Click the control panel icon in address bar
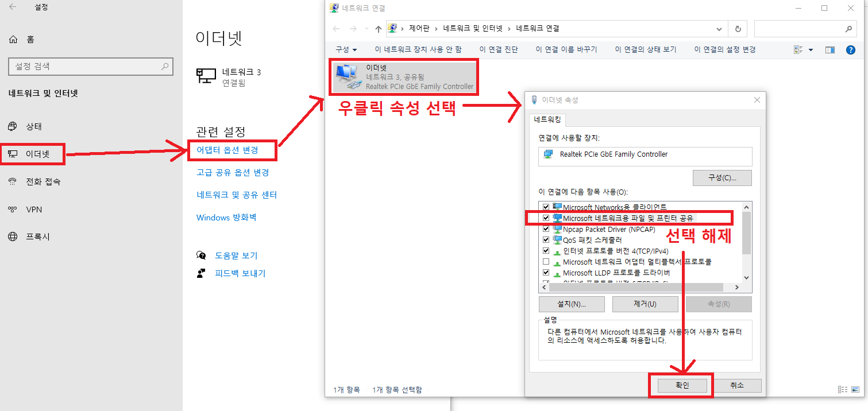Screen dimensions: 868x411 point(392,28)
